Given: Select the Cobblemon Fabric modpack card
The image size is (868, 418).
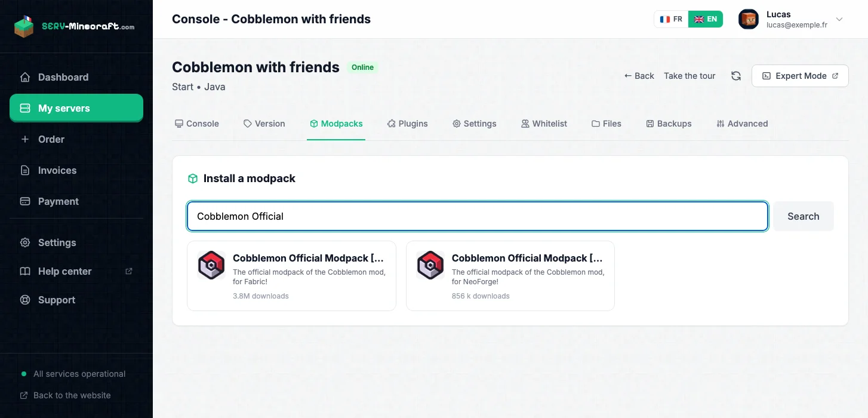Looking at the screenshot, I should 291,276.
